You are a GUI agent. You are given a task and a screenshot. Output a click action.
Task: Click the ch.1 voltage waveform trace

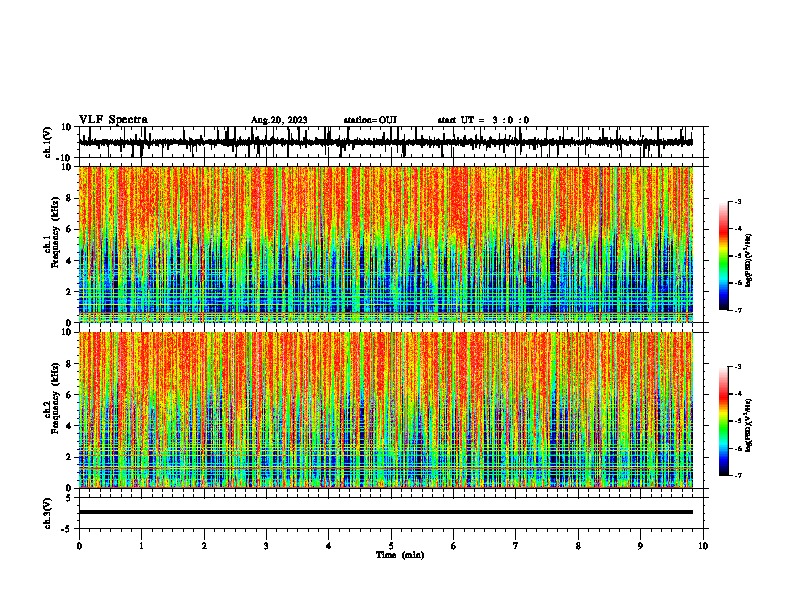pyautogui.click(x=386, y=142)
